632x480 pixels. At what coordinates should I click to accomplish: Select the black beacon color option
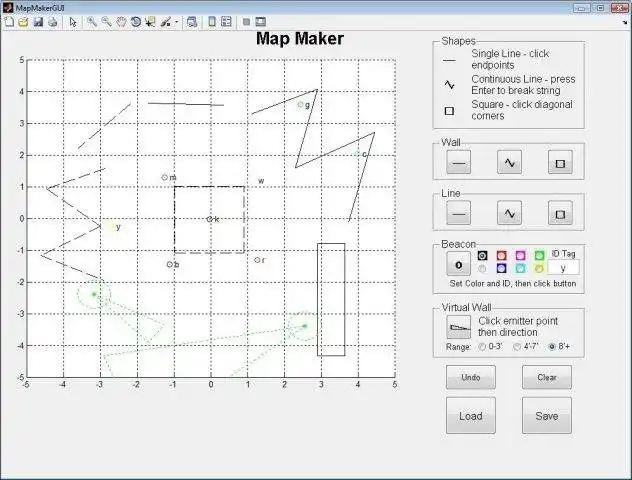[x=482, y=255]
